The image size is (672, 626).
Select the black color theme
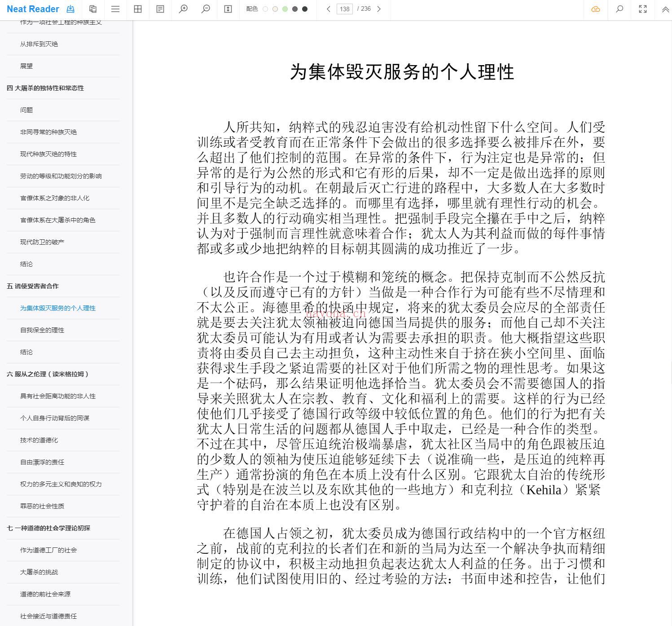point(305,9)
